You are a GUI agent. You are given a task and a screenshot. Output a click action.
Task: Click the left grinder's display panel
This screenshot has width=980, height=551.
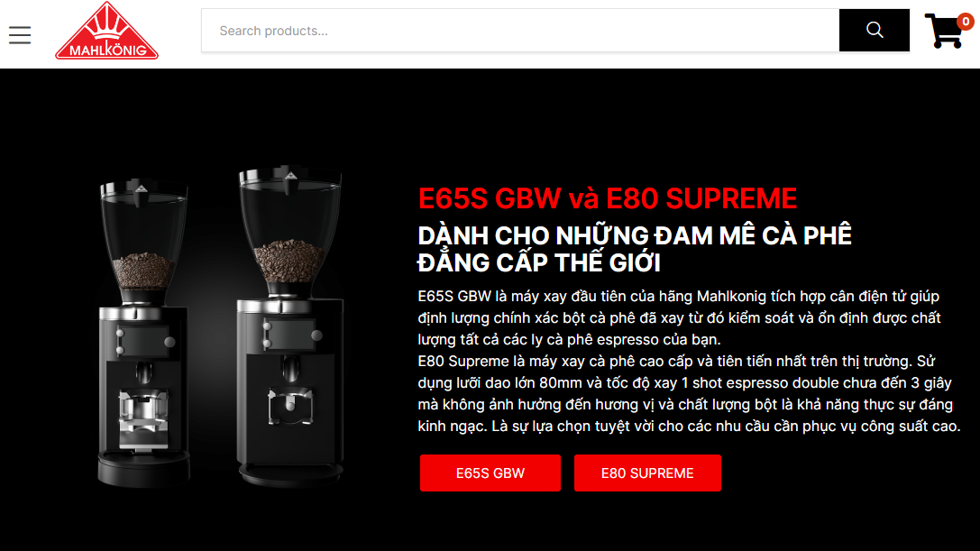143,342
